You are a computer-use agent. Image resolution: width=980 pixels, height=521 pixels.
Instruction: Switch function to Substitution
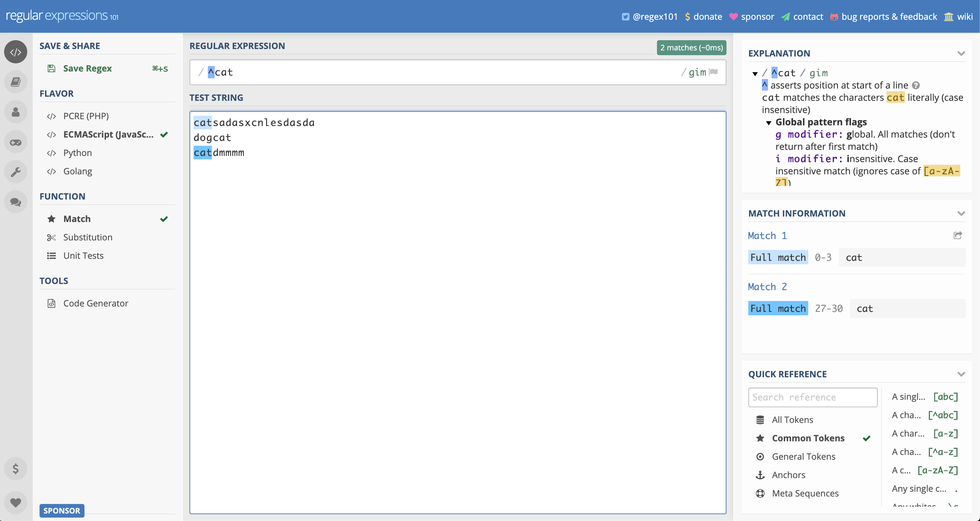(x=88, y=237)
